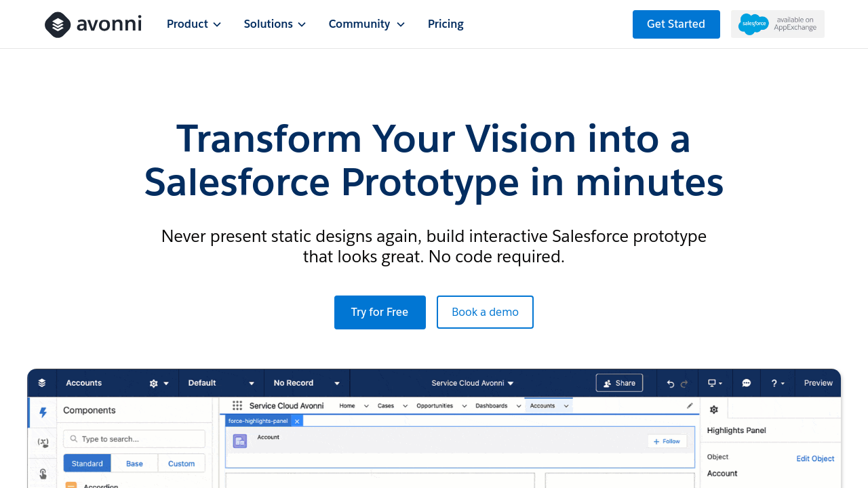Go to the Pricing page
Viewport: 868px width, 488px height.
coord(446,24)
